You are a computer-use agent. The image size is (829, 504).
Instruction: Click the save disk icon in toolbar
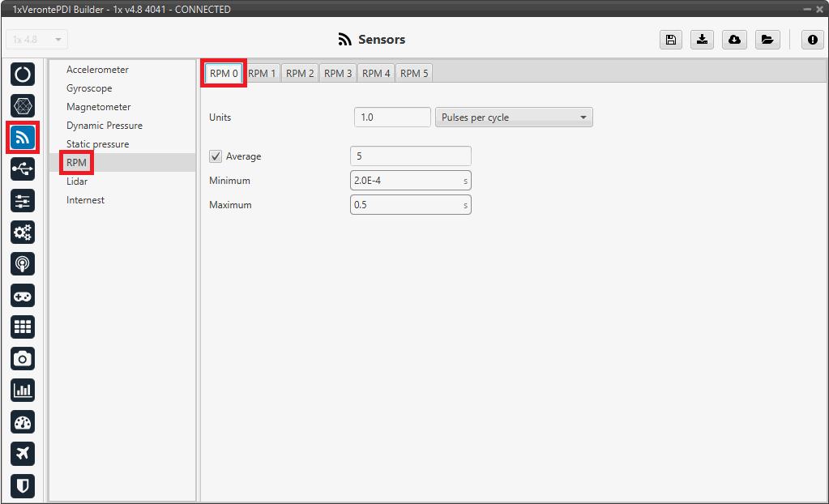670,40
